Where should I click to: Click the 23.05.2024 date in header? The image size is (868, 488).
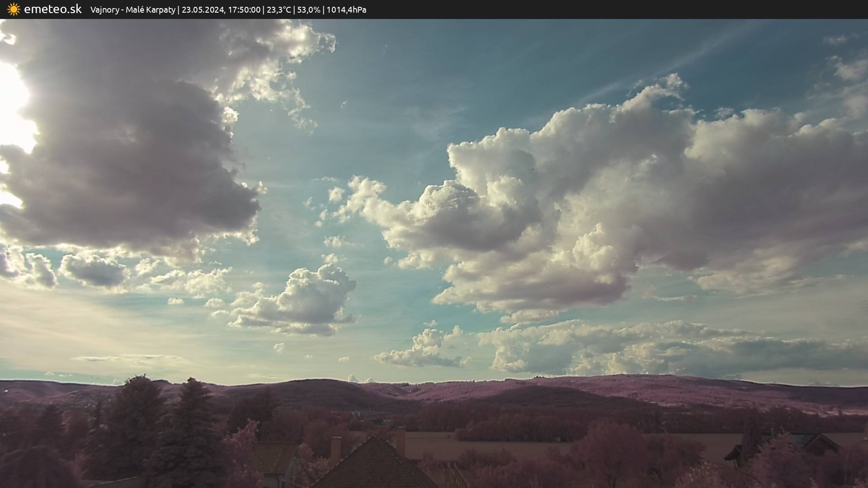(x=203, y=9)
